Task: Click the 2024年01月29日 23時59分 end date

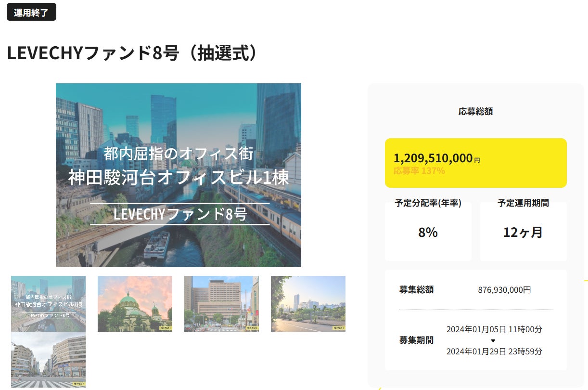Action: click(x=494, y=351)
